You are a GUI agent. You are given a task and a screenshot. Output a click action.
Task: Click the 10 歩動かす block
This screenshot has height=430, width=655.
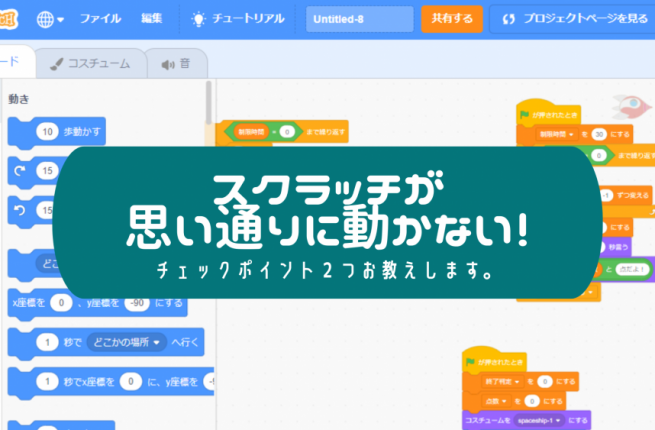pyautogui.click(x=58, y=131)
